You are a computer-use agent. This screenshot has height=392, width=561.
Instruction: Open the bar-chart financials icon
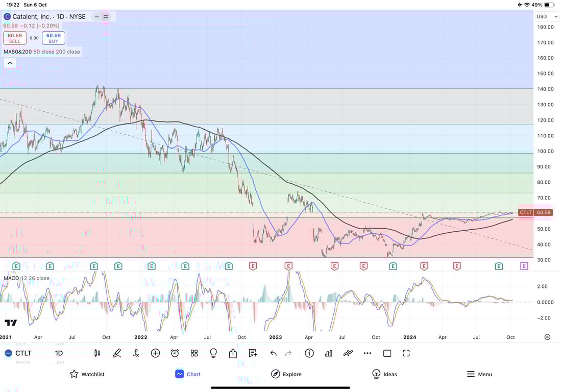[328, 353]
